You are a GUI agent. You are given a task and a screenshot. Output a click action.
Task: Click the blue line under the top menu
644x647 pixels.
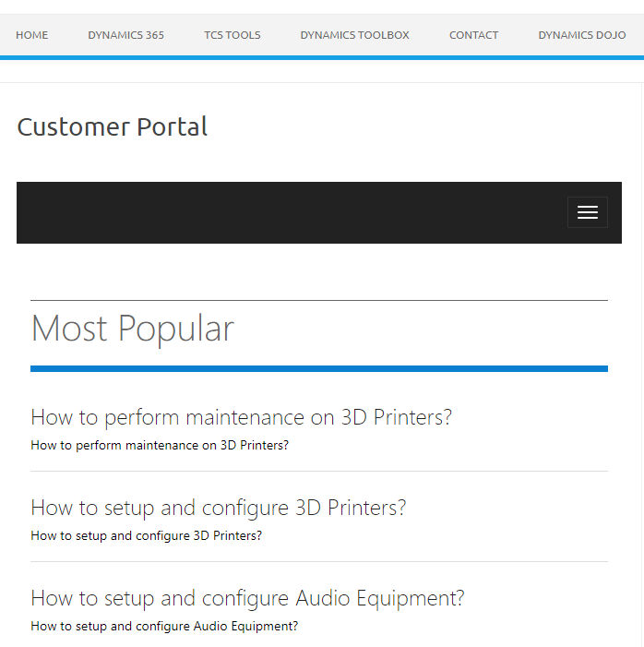322,58
